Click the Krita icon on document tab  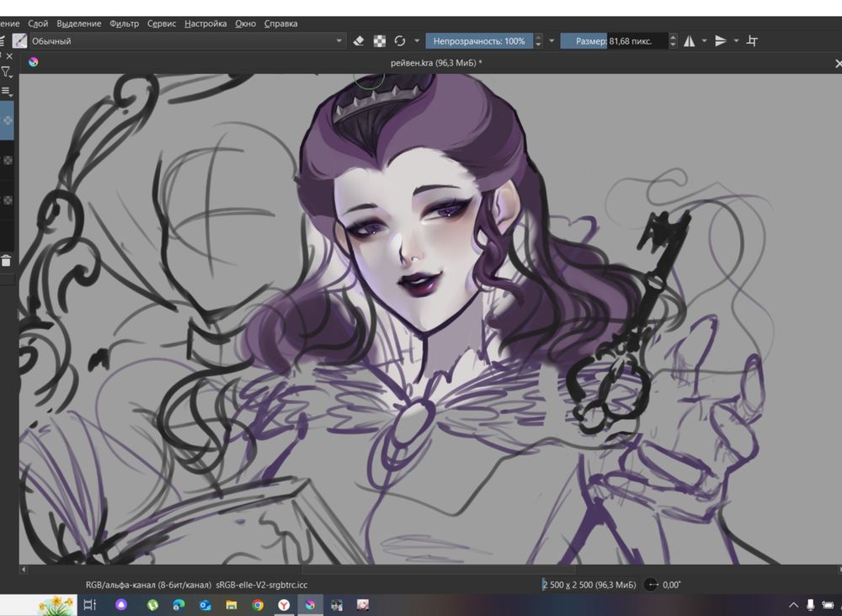(34, 62)
